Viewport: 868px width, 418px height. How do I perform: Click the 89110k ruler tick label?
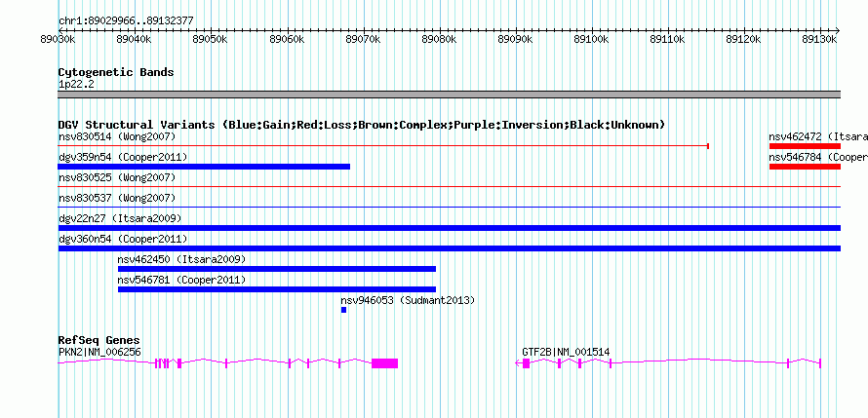click(x=668, y=39)
